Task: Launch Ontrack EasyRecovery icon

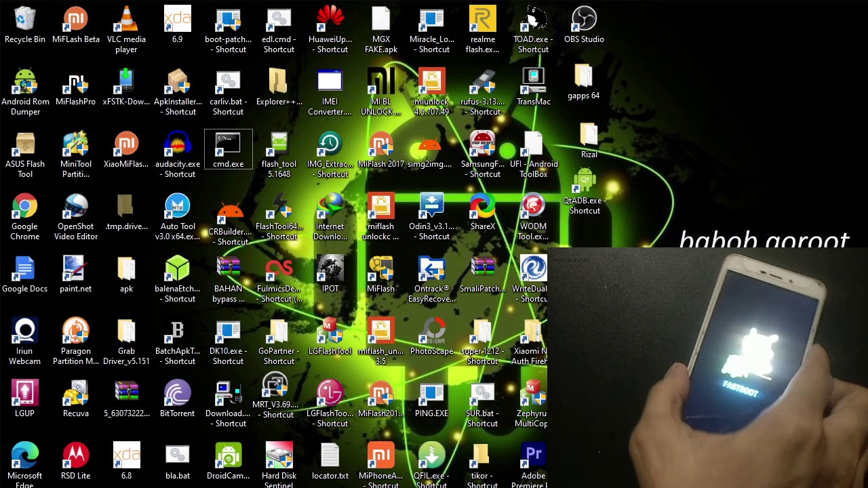Action: [431, 269]
